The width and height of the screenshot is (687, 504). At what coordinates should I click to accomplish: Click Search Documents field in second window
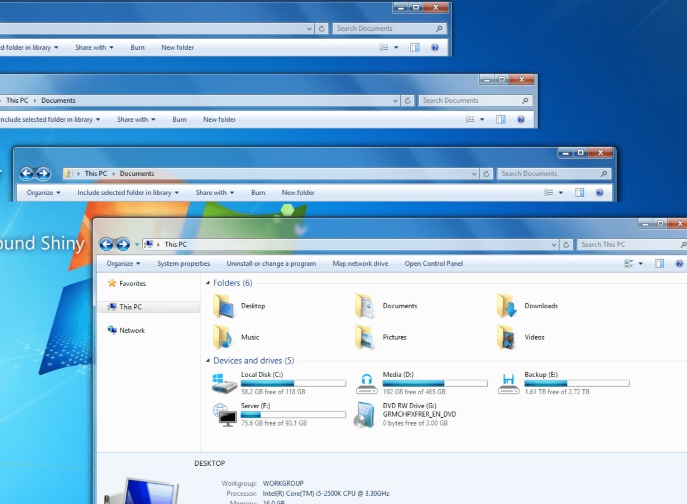475,100
